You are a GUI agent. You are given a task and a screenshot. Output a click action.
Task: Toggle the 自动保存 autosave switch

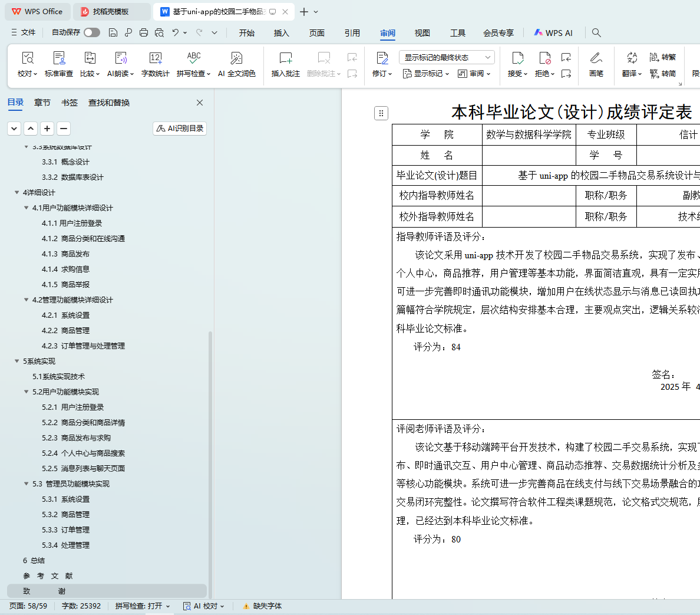pyautogui.click(x=92, y=32)
